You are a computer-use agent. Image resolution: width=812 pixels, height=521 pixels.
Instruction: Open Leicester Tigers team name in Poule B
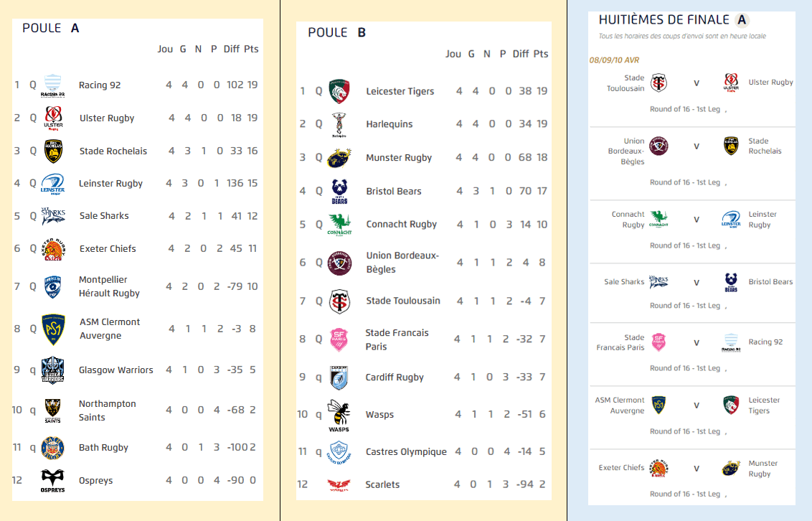[400, 91]
